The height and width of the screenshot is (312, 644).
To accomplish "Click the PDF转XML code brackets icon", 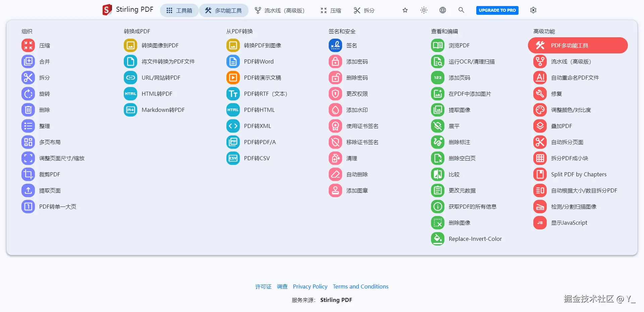I will [x=233, y=126].
